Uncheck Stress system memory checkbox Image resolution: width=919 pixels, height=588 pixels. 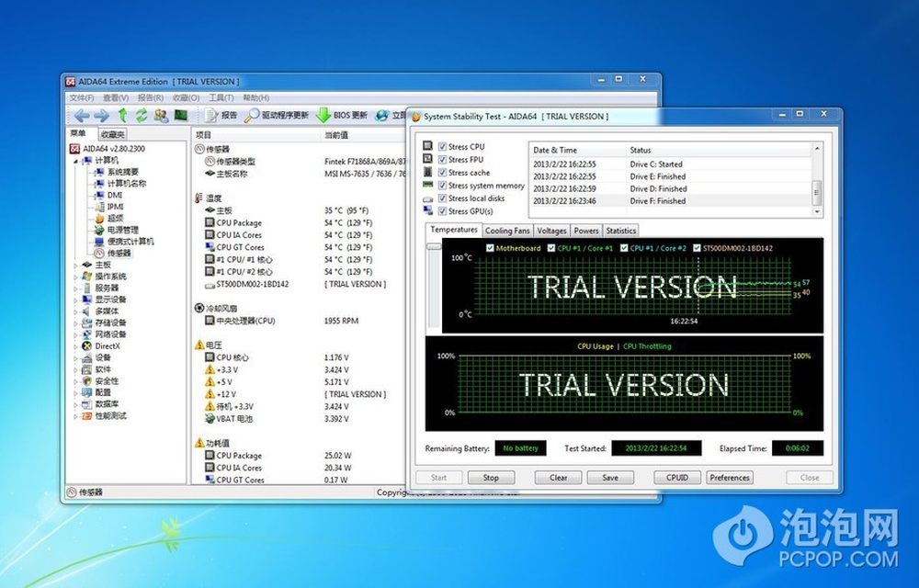click(x=443, y=185)
